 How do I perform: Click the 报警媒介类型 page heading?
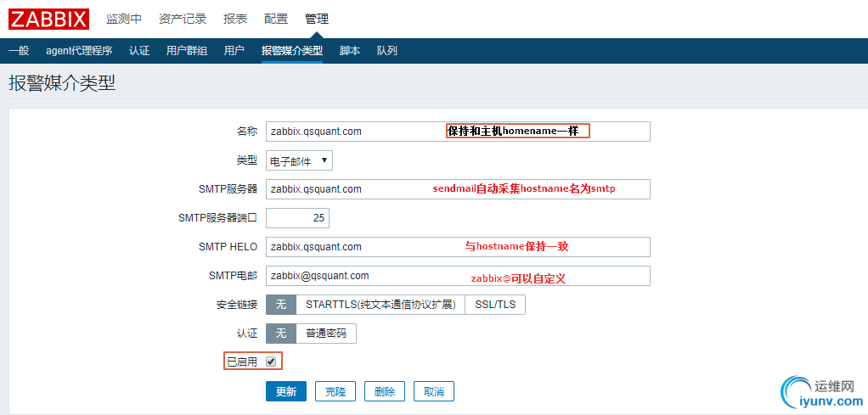62,83
